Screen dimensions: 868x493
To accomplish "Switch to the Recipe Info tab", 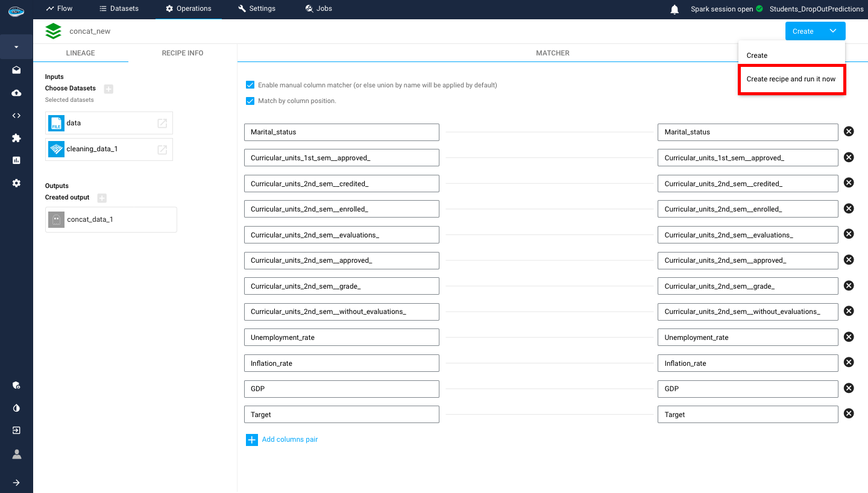I will [182, 53].
